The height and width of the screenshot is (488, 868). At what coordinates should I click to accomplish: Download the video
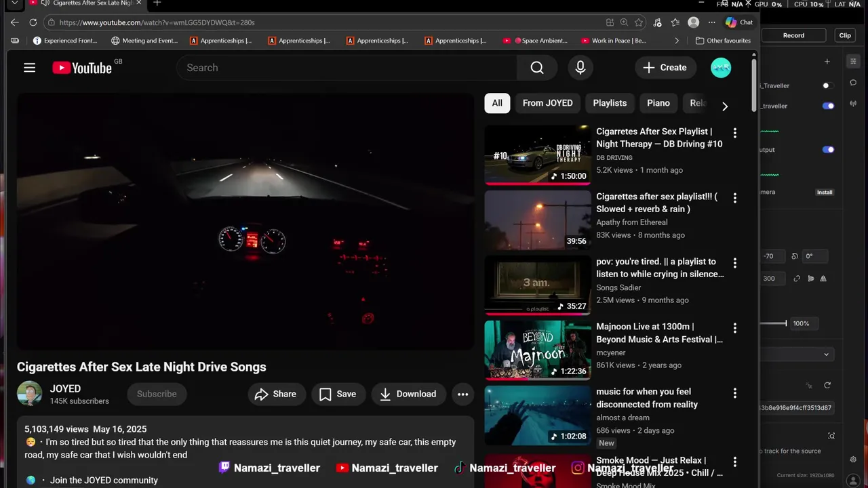pyautogui.click(x=408, y=394)
